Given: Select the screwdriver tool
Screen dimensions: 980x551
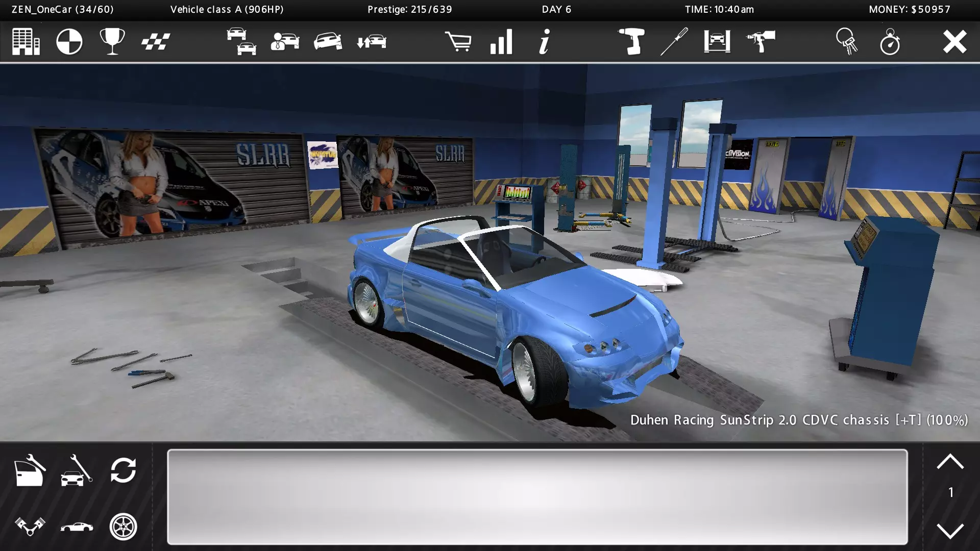Looking at the screenshot, I should coord(674,42).
